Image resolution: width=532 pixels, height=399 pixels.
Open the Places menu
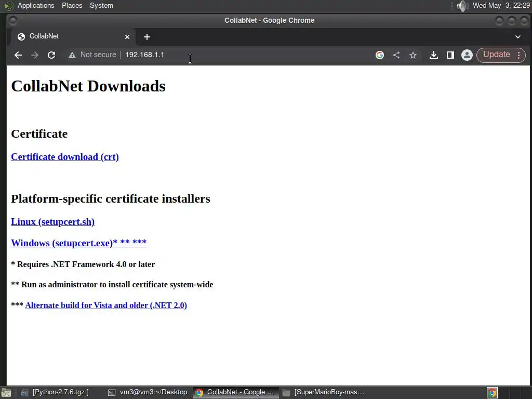tap(72, 5)
